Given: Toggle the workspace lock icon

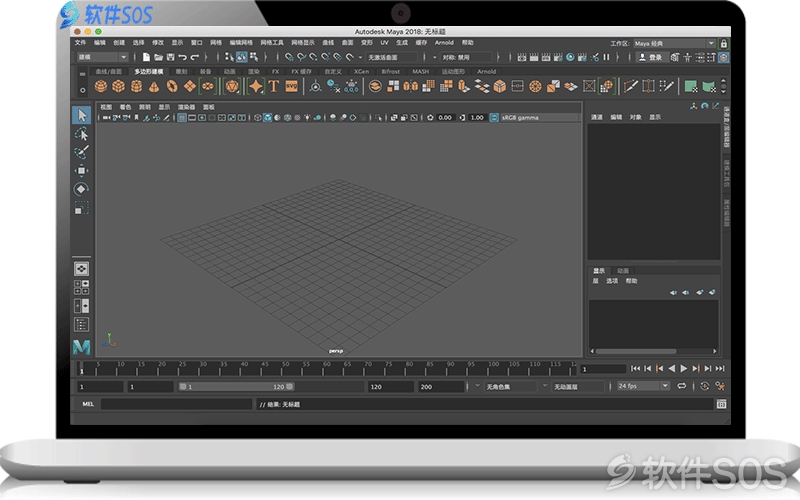Looking at the screenshot, I should pyautogui.click(x=723, y=43).
